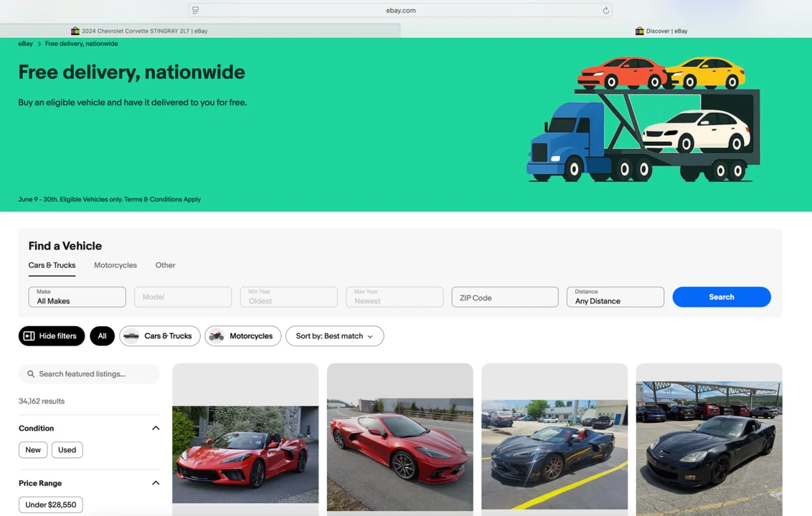This screenshot has width=812, height=516.
Task: Click Free delivery, nationwide breadcrumb
Action: (81, 44)
